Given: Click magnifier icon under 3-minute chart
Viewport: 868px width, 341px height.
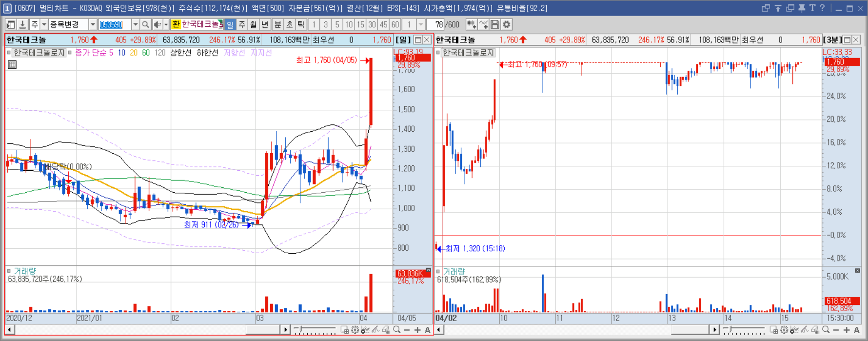Looking at the screenshot, I should coord(826,330).
